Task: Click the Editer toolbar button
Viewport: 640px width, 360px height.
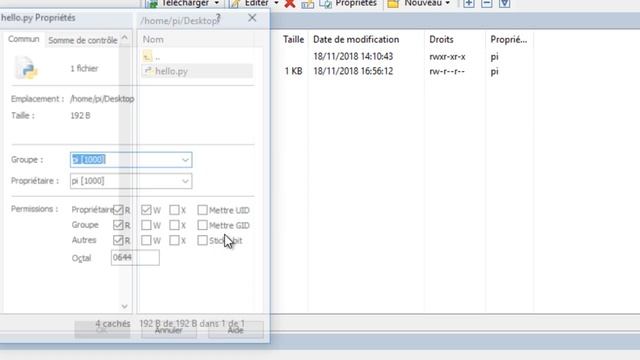Action: (x=250, y=3)
